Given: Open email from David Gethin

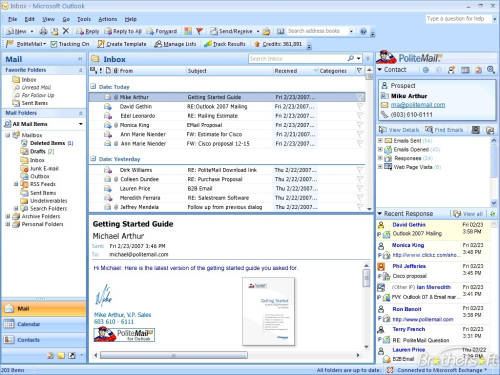Looking at the screenshot, I should point(227,107).
